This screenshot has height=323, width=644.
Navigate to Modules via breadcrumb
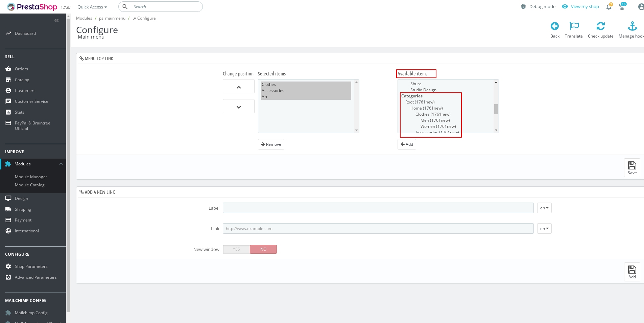pos(84,18)
